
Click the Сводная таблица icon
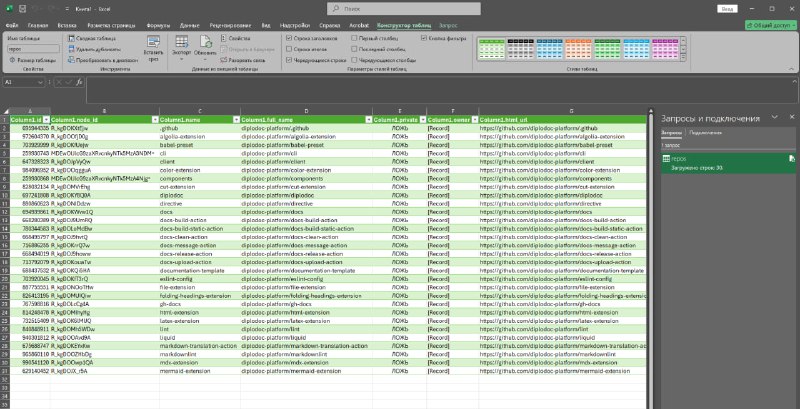(71, 38)
